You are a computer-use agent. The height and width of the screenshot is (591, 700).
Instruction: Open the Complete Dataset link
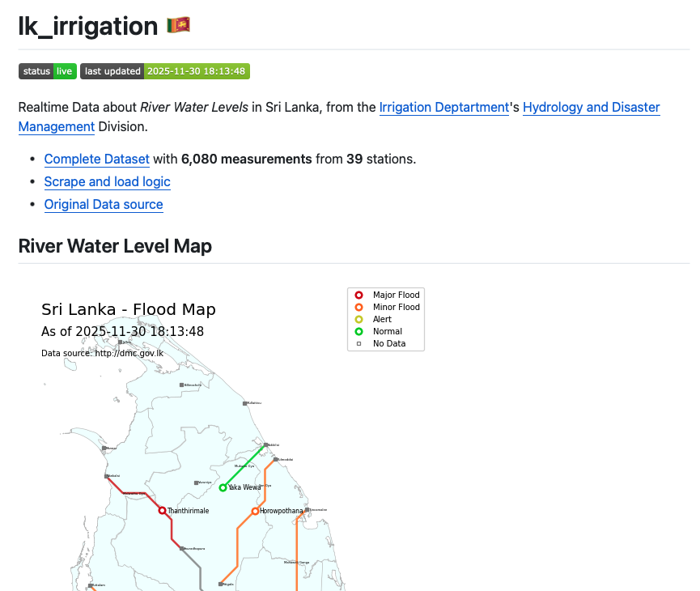[97, 159]
